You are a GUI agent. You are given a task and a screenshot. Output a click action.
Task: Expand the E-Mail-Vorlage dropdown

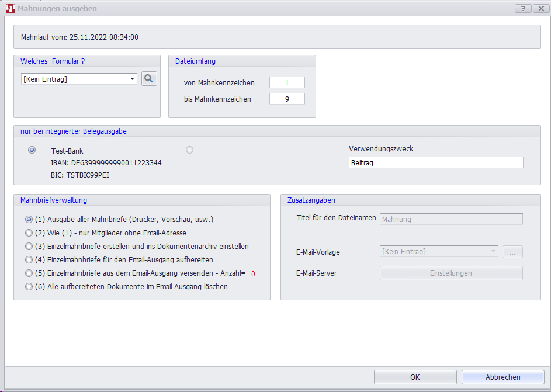click(x=493, y=252)
